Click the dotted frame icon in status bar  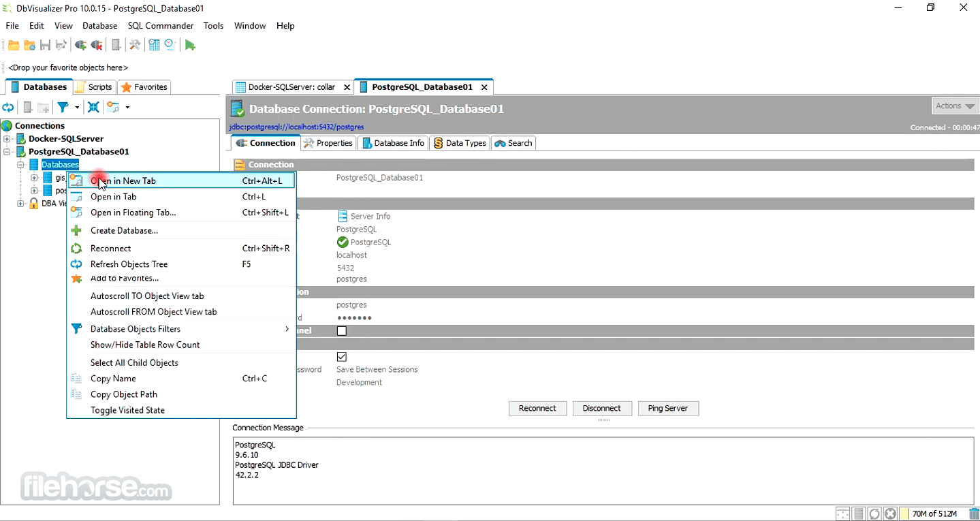(x=843, y=514)
